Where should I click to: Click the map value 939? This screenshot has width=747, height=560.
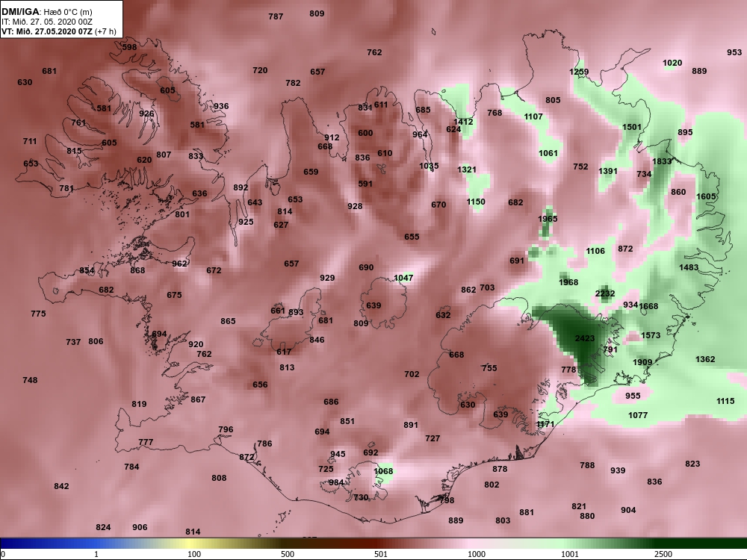[618, 470]
